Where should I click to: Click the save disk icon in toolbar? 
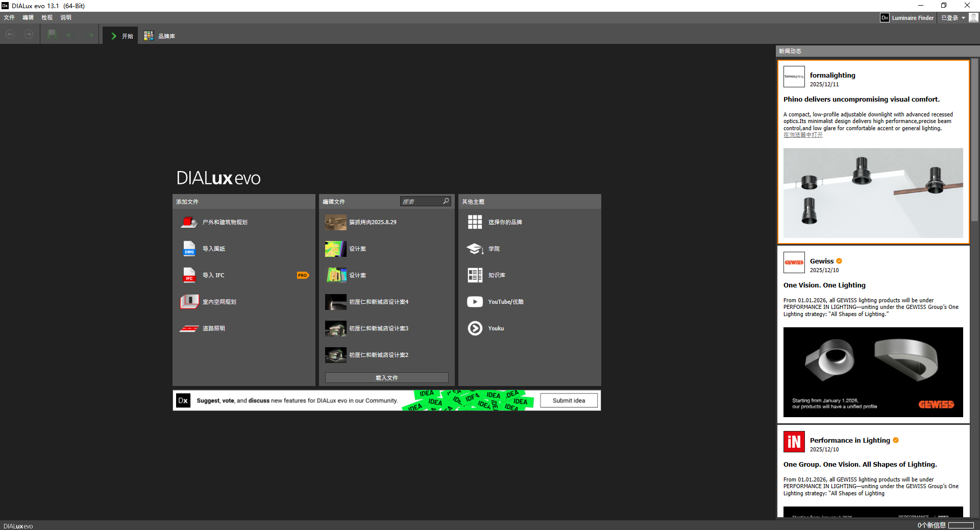pos(52,34)
